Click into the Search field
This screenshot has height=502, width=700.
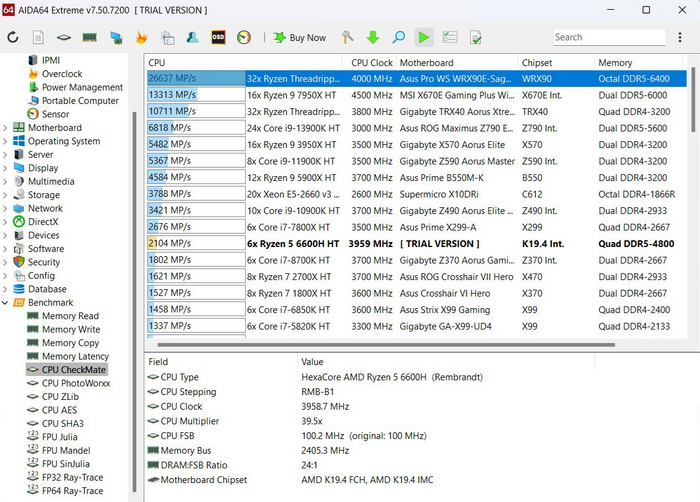click(610, 37)
